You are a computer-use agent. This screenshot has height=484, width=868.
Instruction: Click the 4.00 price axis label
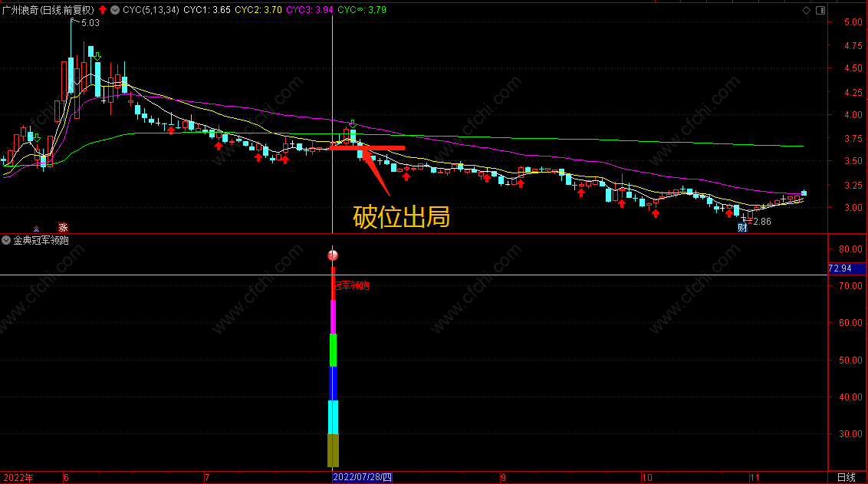tap(853, 114)
